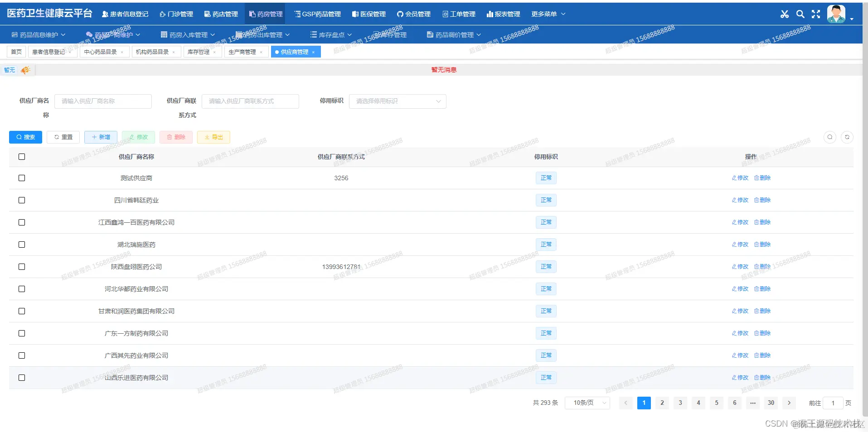
Task: Open the table search magnifier above the list
Action: pyautogui.click(x=830, y=137)
